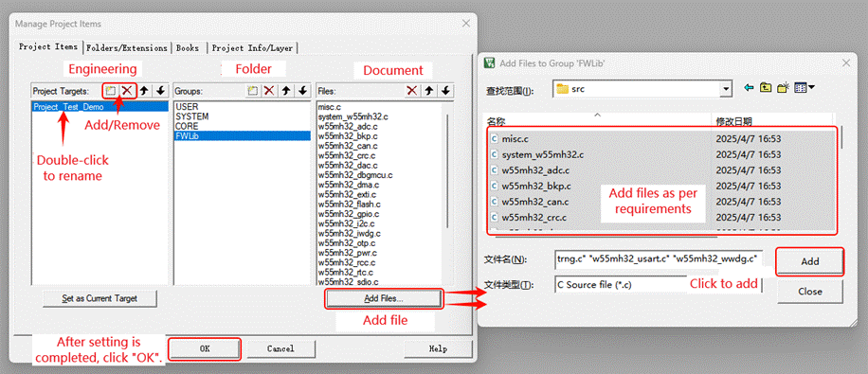
Task: Remove selected file with Files red X
Action: (412, 91)
